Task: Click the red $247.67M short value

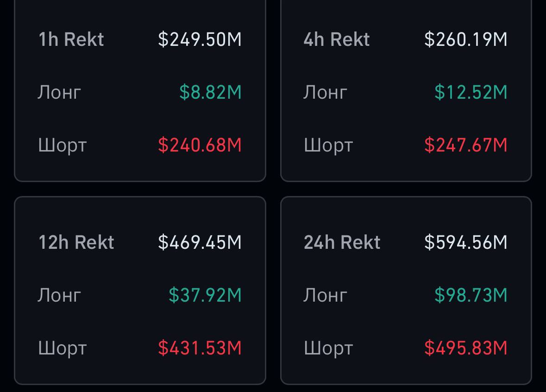Action: point(466,145)
